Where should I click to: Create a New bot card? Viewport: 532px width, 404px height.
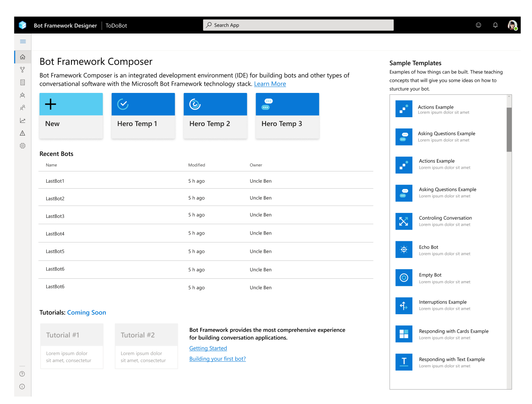tap(71, 116)
